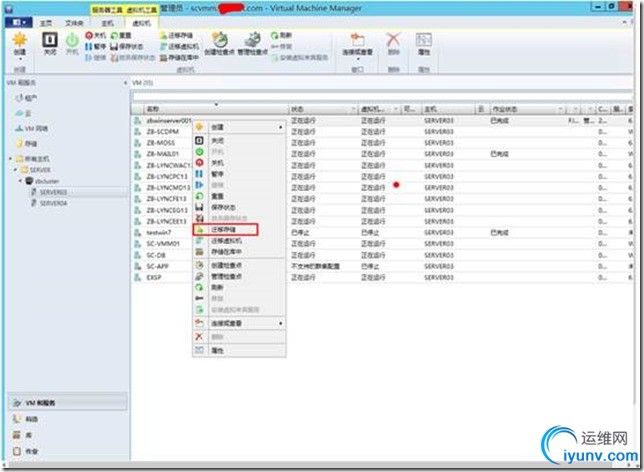Choose Store in Library (存储在库中) in context menu

(239, 251)
